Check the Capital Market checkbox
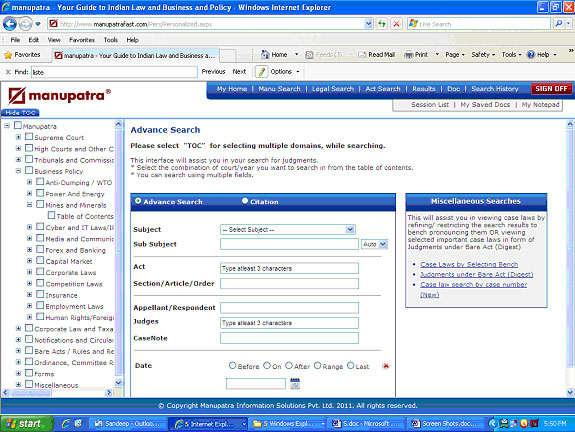The width and height of the screenshot is (575, 432). [40, 260]
